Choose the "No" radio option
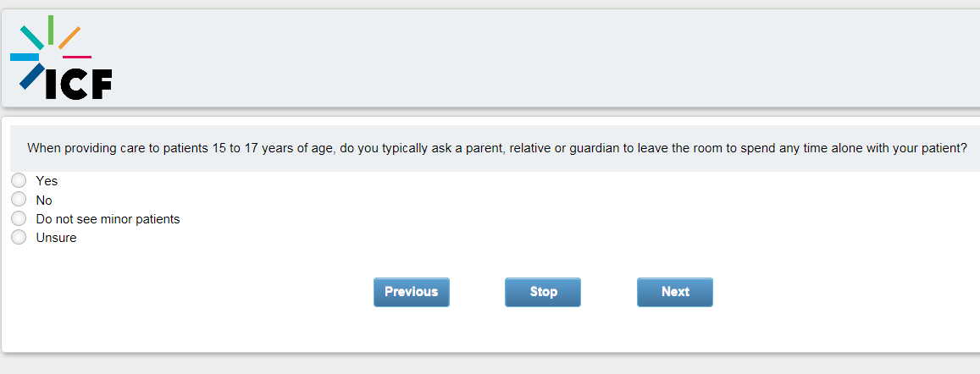Viewport: 980px width, 374px height. click(x=19, y=200)
